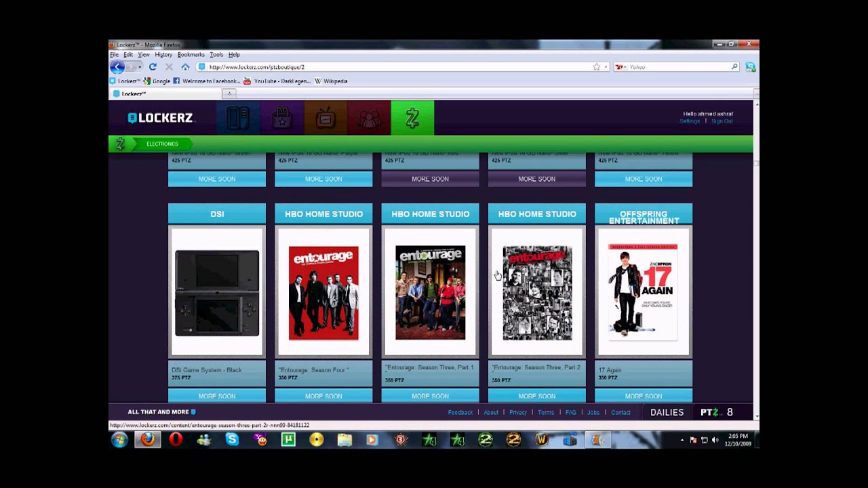Open the folder icon in the taskbar
This screenshot has width=868, height=488.
(344, 440)
